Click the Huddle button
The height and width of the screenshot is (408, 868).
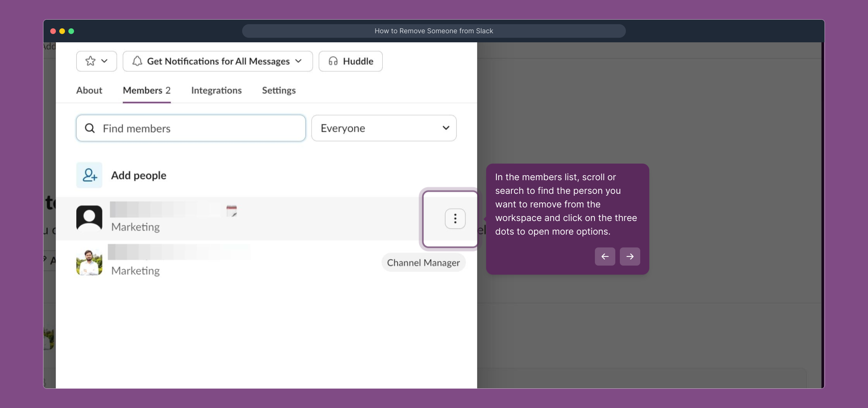(x=350, y=61)
